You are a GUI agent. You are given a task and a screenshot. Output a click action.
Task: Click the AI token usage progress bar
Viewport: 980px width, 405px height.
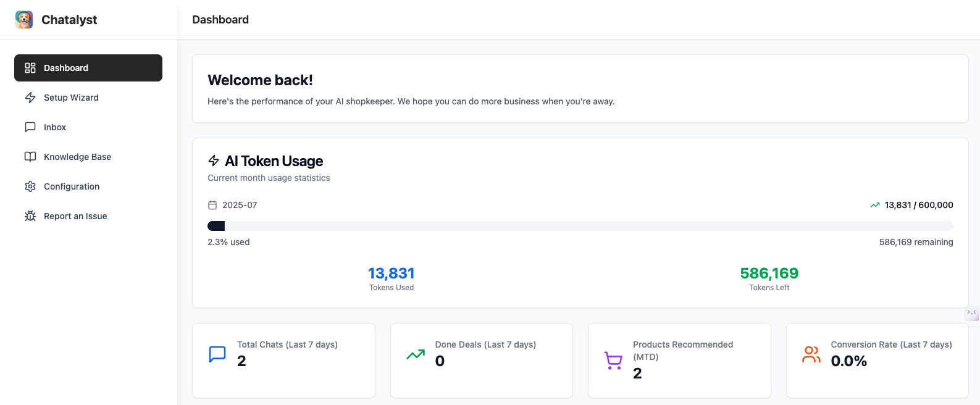pos(580,226)
